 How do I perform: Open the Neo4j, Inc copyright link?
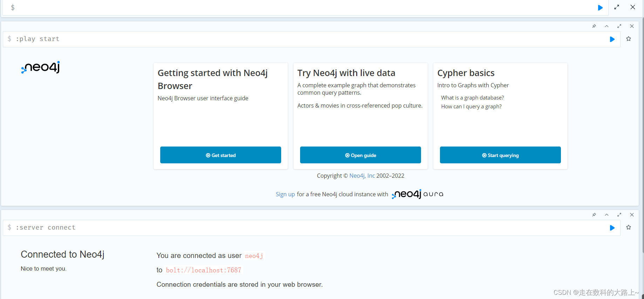click(362, 176)
